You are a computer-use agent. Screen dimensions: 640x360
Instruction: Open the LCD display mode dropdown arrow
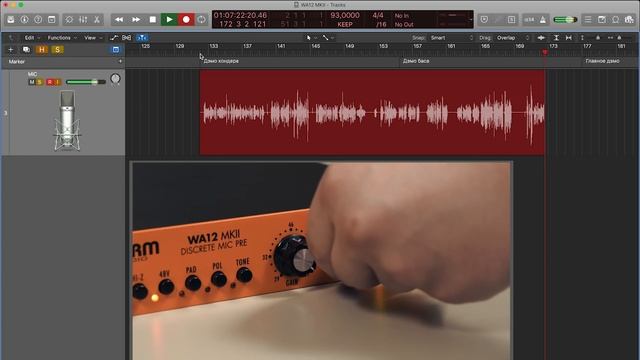(x=471, y=20)
